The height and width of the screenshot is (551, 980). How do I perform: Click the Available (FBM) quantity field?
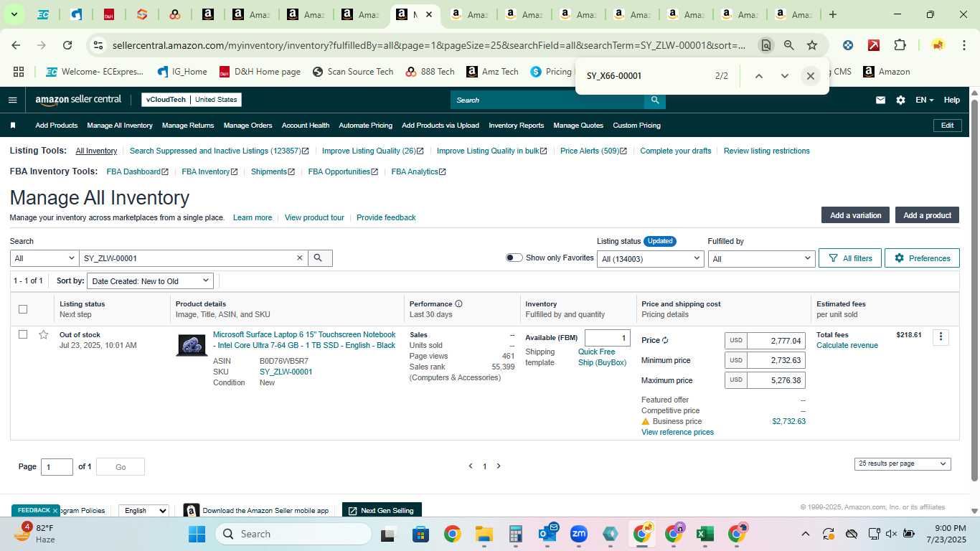click(x=607, y=338)
